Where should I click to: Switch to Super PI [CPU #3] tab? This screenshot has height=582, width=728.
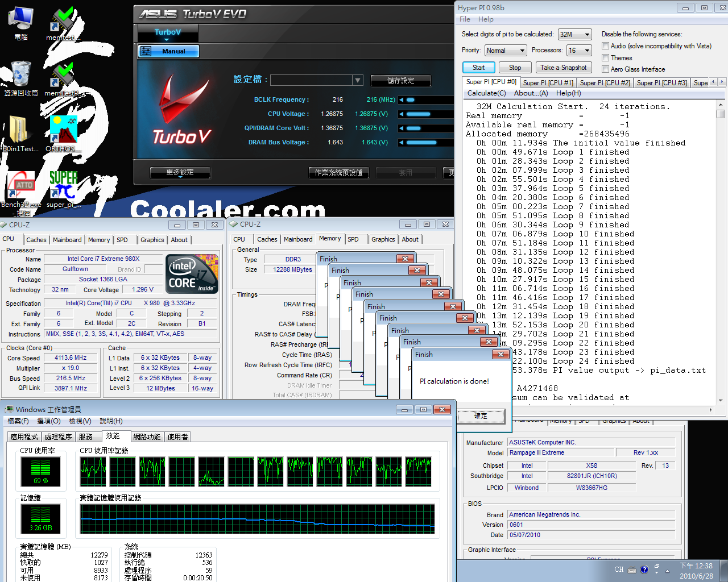click(x=662, y=83)
